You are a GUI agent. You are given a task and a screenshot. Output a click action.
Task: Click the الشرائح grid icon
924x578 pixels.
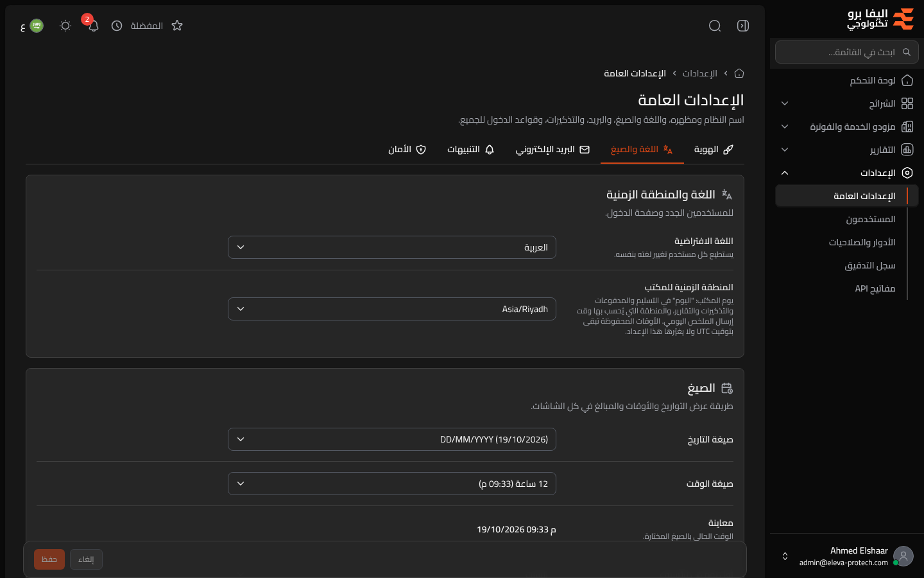coord(907,103)
